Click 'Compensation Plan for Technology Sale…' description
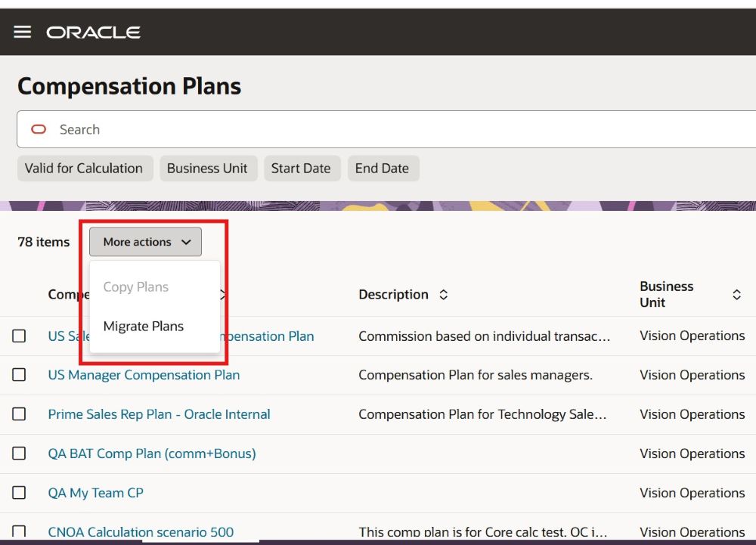This screenshot has height=545, width=756. (482, 414)
